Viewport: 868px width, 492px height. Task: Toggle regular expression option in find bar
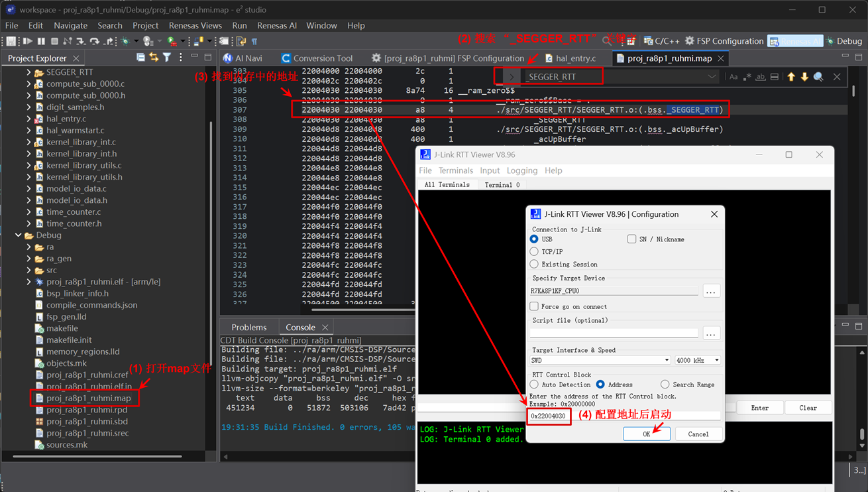747,77
